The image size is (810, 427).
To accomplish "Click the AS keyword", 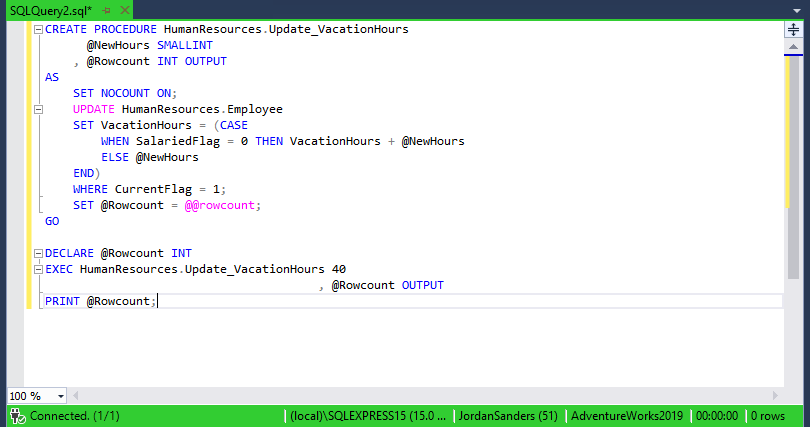I will point(52,77).
